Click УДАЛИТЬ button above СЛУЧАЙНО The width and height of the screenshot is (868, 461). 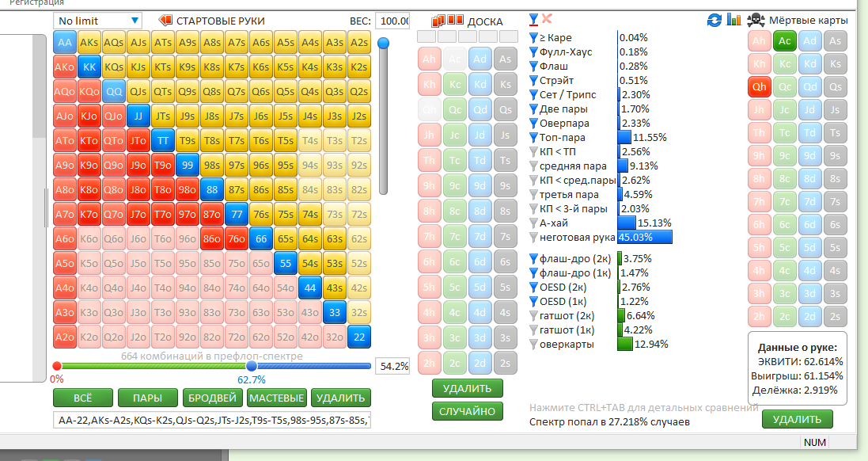coord(467,388)
